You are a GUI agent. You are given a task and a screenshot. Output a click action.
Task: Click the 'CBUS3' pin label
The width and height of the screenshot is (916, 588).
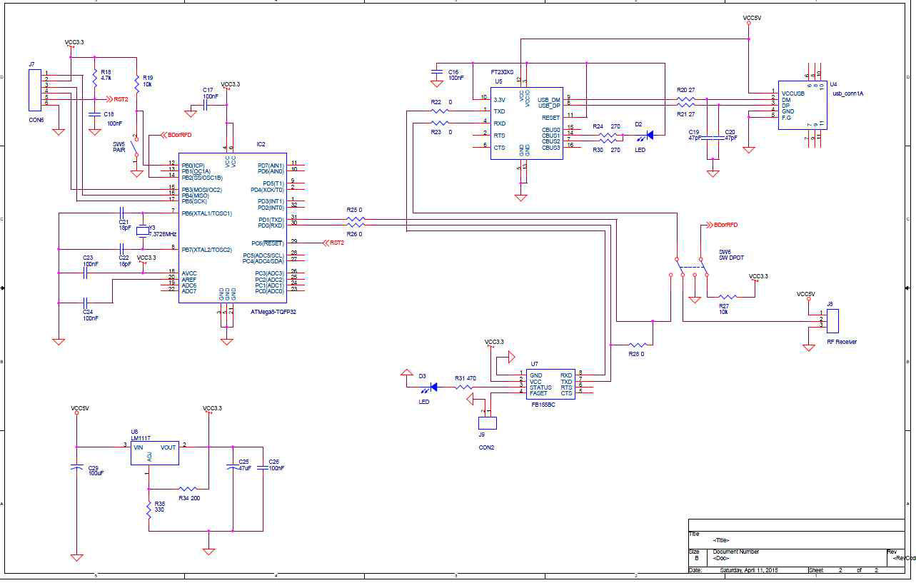(551, 147)
